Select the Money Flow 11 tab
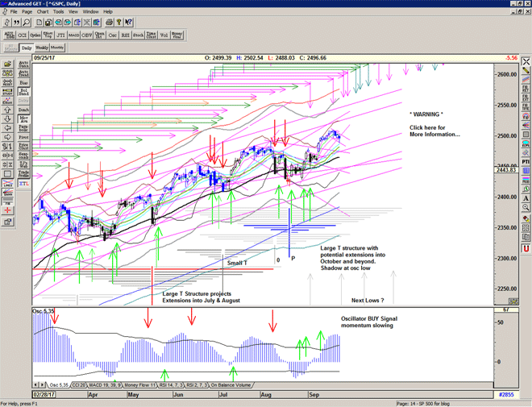The width and height of the screenshot is (532, 407). 139,385
